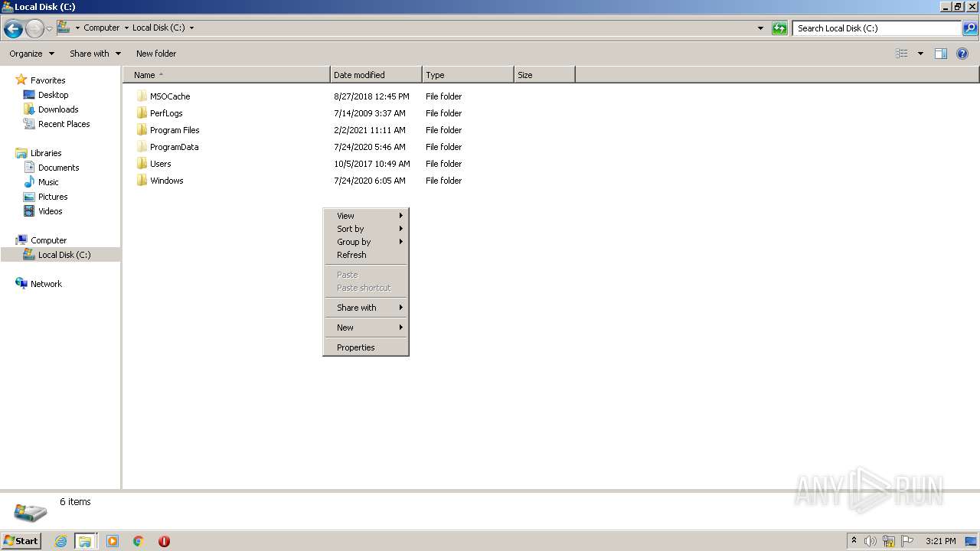Click the Forward navigation arrow
This screenshot has width=980, height=551.
click(x=35, y=29)
